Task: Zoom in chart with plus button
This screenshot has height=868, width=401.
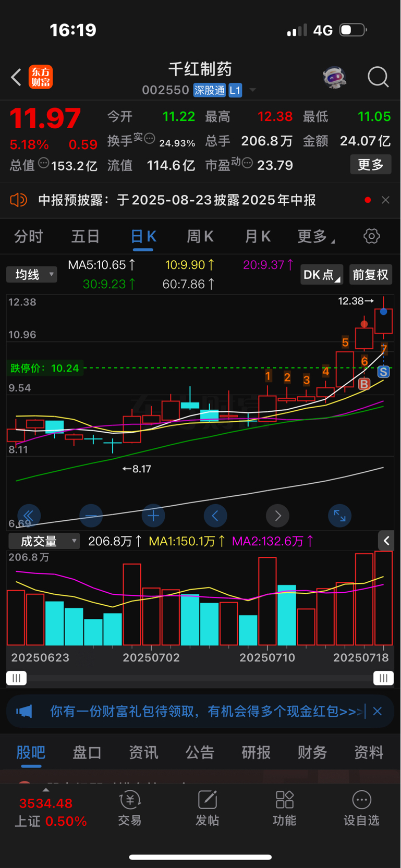Action: pos(153,516)
